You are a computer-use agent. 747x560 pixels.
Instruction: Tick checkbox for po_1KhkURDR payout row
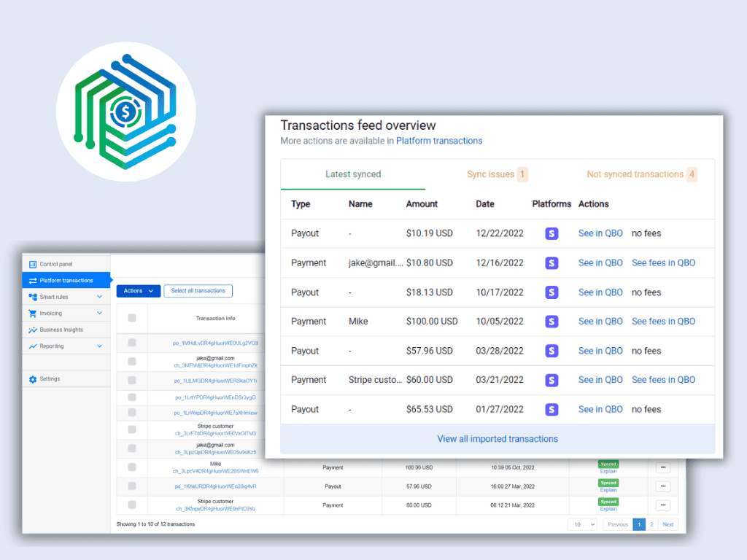tap(132, 486)
